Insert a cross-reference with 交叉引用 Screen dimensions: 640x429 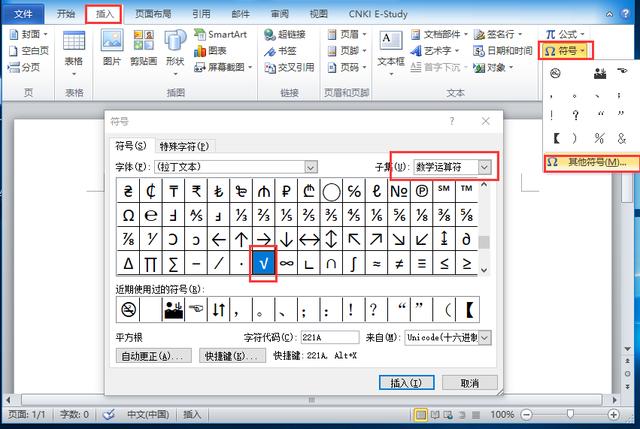(289, 67)
